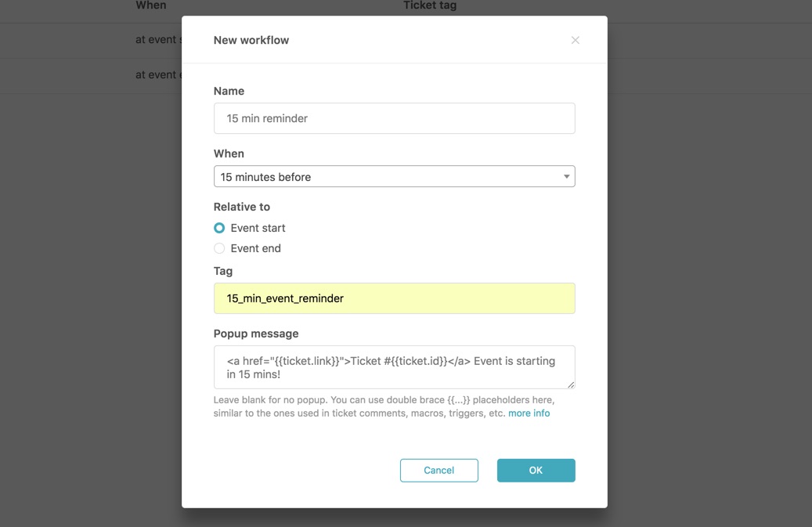
Task: Click the "Ticket tag" column header
Action: click(x=430, y=5)
